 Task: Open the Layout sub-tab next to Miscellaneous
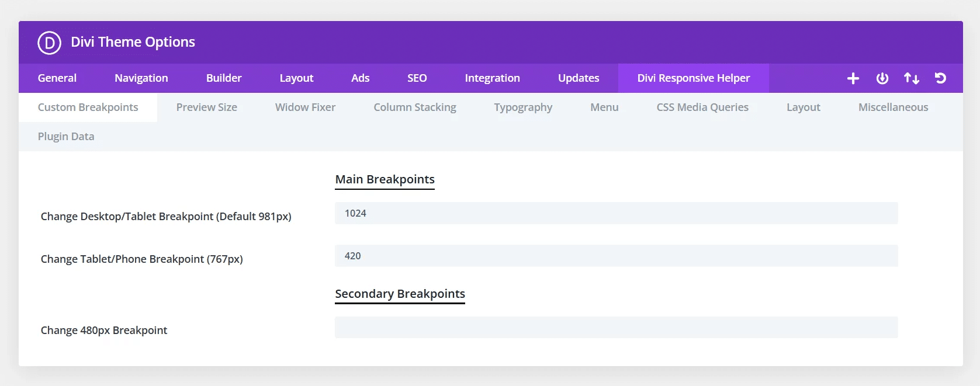click(804, 107)
